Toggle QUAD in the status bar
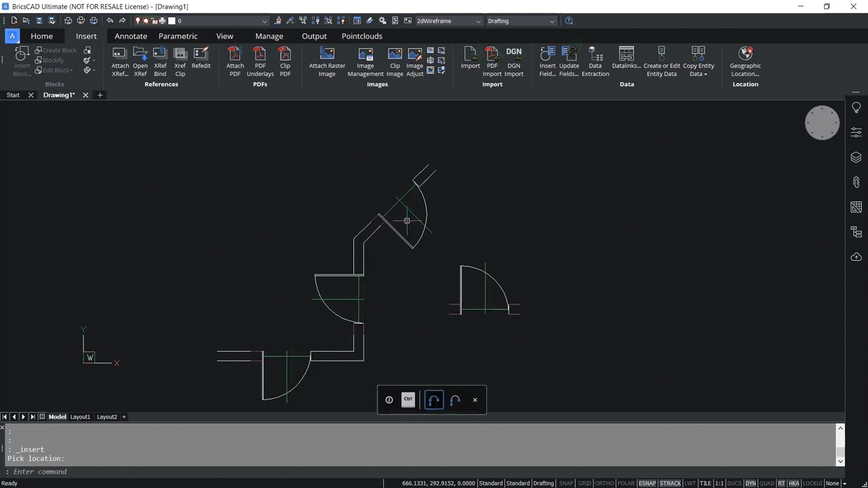 click(x=767, y=483)
